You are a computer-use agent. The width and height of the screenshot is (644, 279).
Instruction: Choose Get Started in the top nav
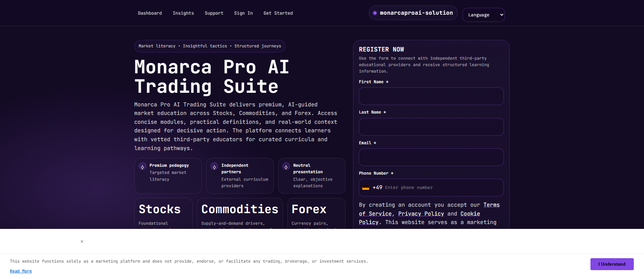coord(278,13)
